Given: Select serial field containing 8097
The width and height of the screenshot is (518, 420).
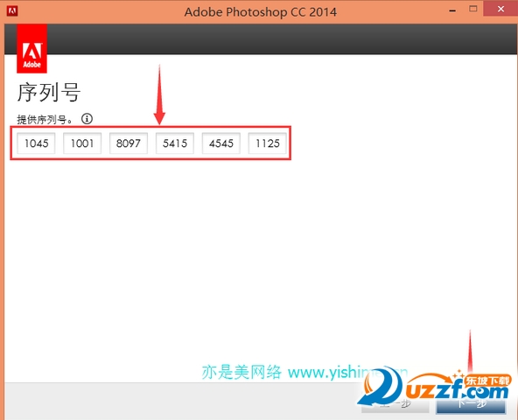Looking at the screenshot, I should pyautogui.click(x=129, y=143).
